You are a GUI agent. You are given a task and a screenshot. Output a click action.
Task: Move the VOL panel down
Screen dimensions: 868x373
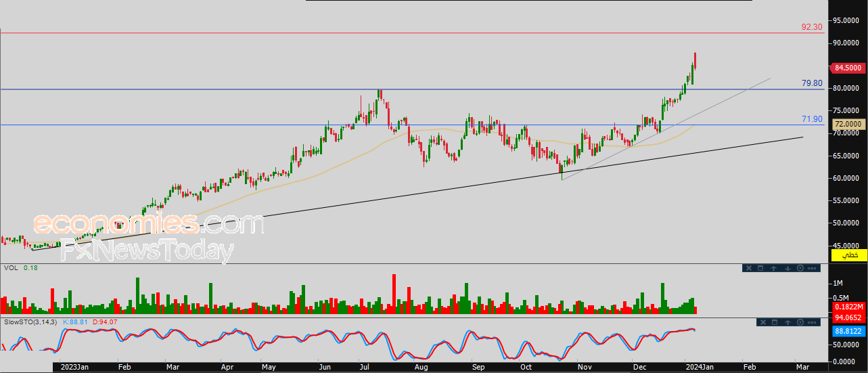pyautogui.click(x=787, y=268)
